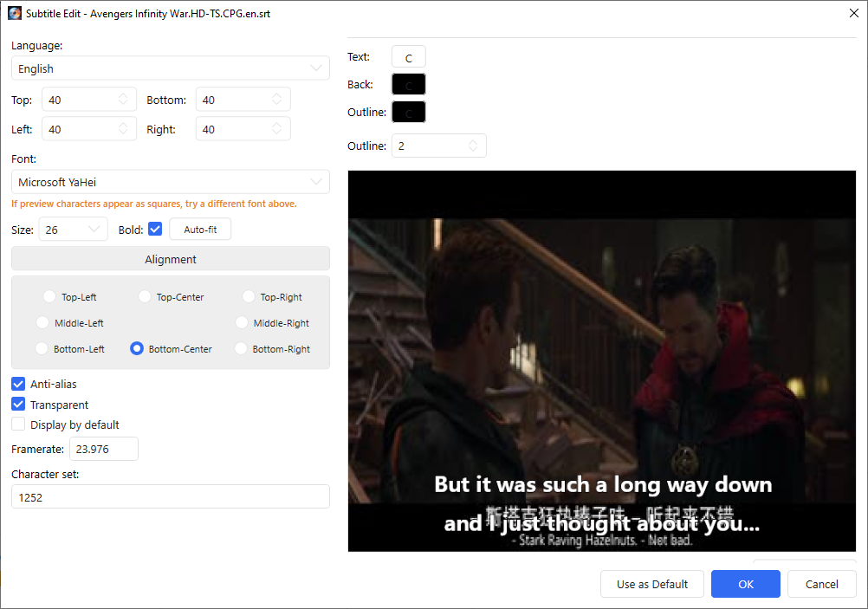This screenshot has width=868, height=609.
Task: Click the Character set label
Action: [45, 474]
